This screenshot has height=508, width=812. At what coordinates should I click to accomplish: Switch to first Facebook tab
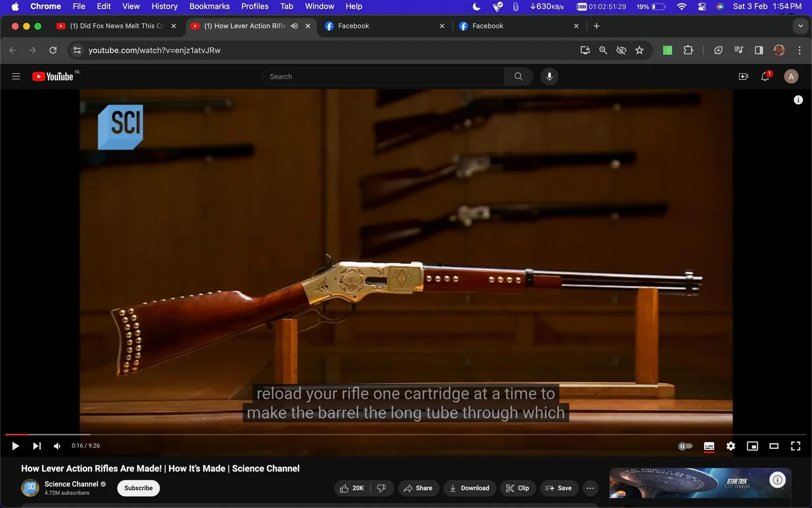[x=384, y=26]
